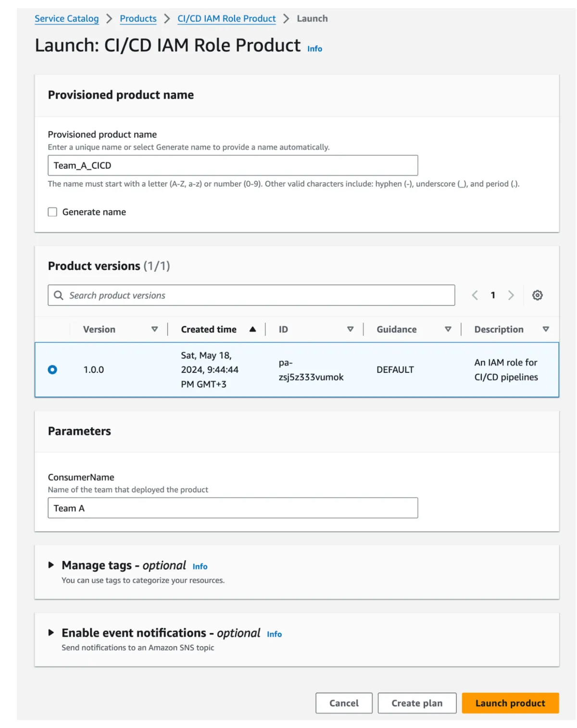Expand the Enable event notifications section
This screenshot has height=728, width=577.
pyautogui.click(x=52, y=633)
